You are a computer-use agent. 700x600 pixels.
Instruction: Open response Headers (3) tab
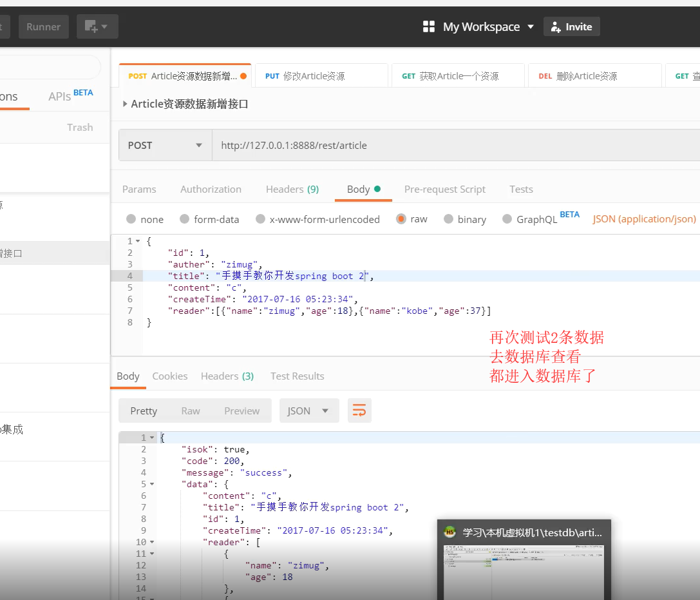pyautogui.click(x=227, y=376)
